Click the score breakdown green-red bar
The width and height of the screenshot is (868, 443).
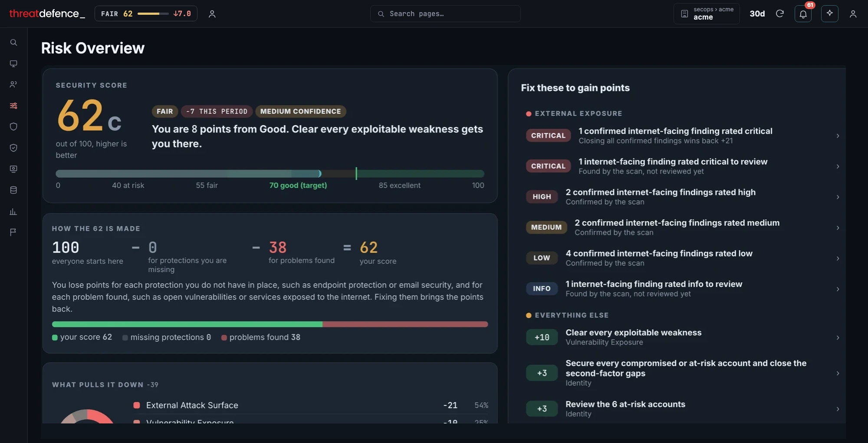click(270, 324)
